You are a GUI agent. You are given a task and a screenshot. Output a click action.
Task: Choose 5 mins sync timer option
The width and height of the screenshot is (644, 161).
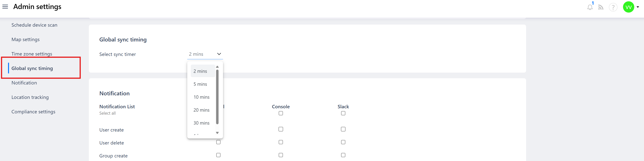click(x=200, y=84)
